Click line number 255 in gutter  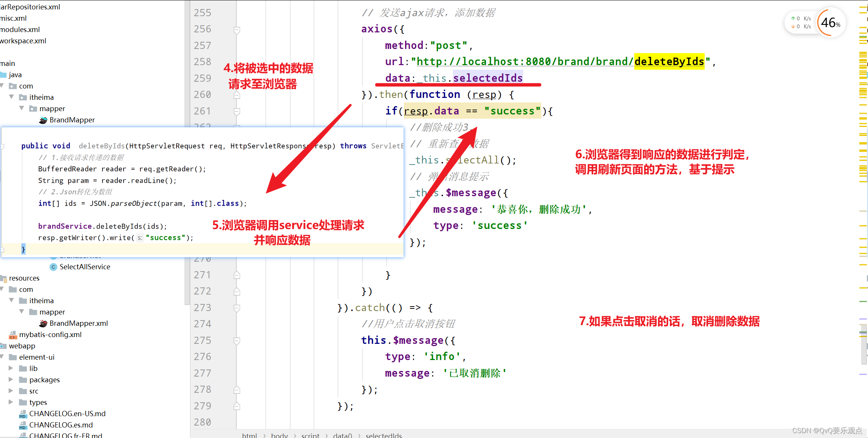(203, 13)
